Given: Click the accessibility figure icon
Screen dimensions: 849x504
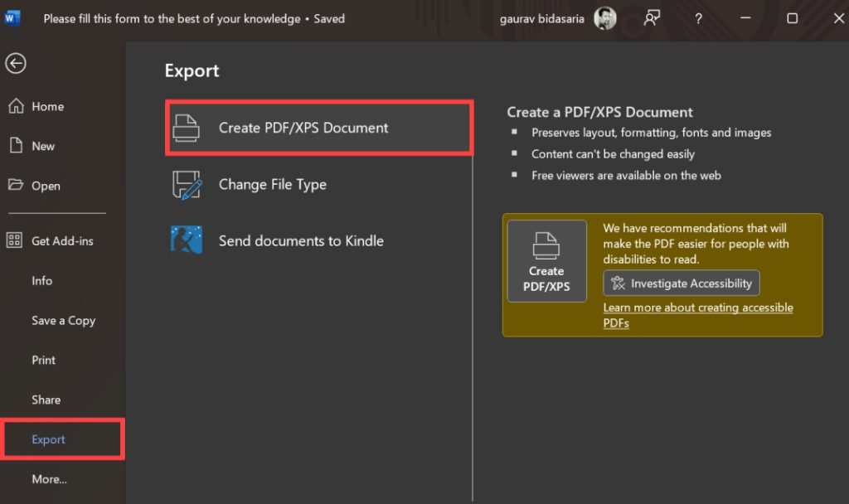Looking at the screenshot, I should click(x=618, y=283).
